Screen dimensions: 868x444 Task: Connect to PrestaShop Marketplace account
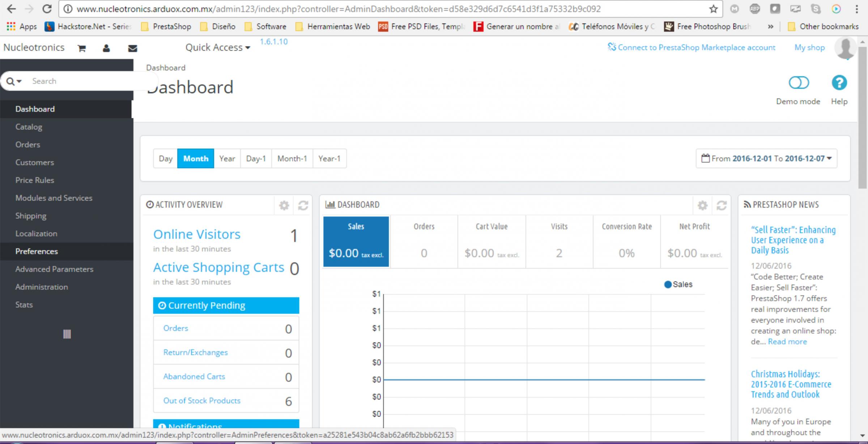[692, 47]
